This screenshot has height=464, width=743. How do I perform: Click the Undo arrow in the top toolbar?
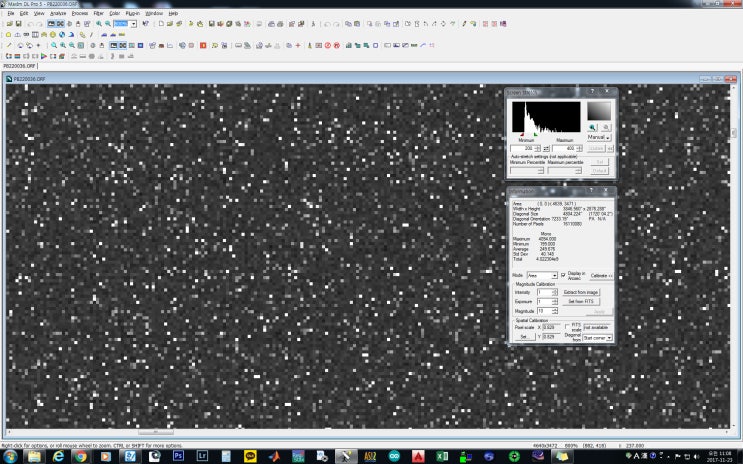30,24
